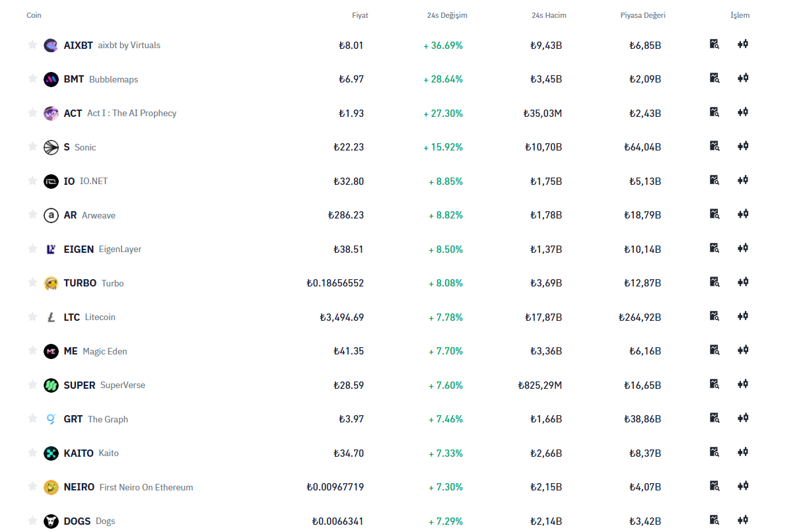The width and height of the screenshot is (803, 532).
Task: Favorite The Graph using its star
Action: coord(32,418)
